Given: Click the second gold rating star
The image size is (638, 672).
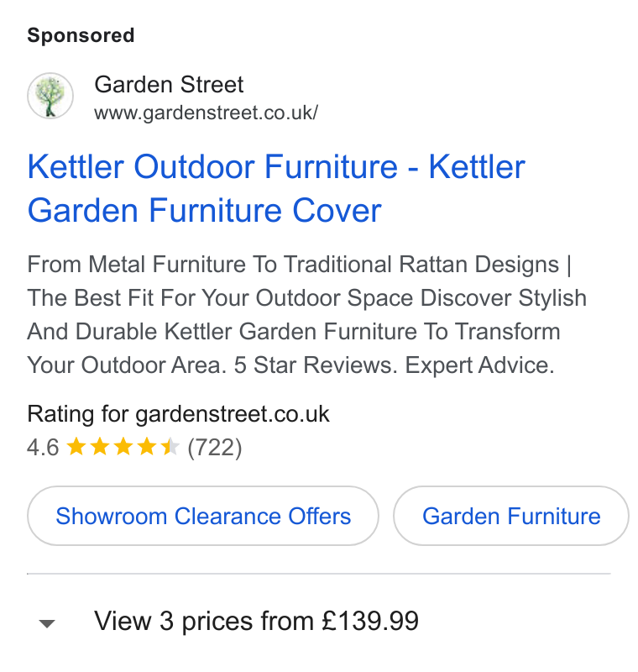Looking at the screenshot, I should click(x=100, y=446).
